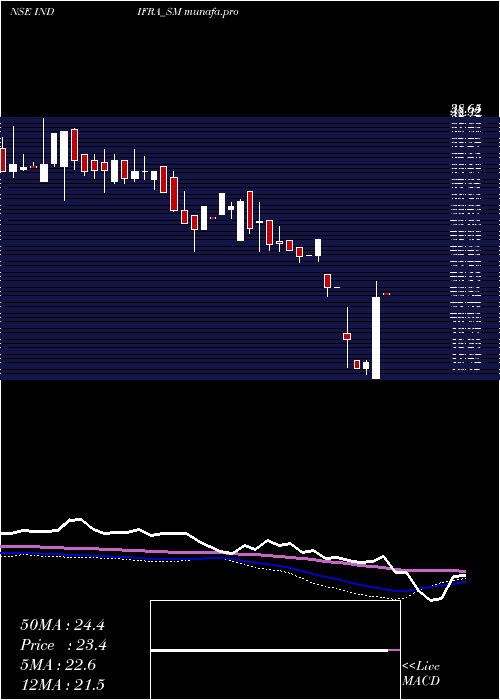Click the IFRA_SM munafa.pro title text
Image resolution: width=500 pixels, height=700 pixels.
click(x=188, y=12)
